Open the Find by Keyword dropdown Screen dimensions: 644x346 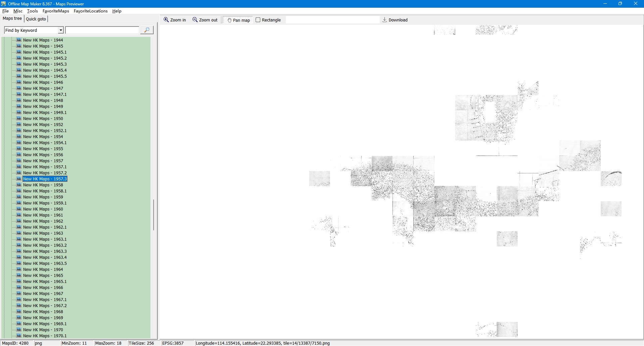click(61, 30)
